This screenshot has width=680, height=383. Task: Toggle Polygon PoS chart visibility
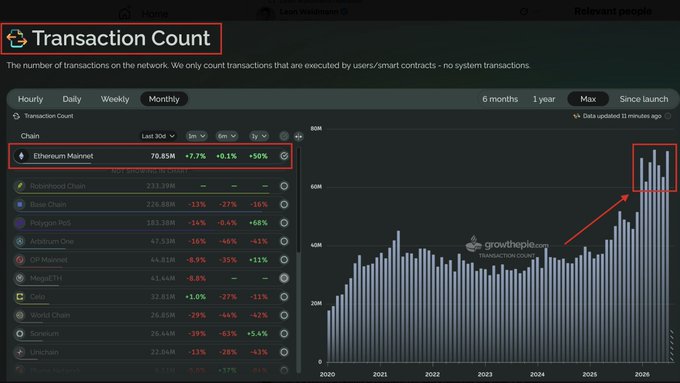pos(284,223)
